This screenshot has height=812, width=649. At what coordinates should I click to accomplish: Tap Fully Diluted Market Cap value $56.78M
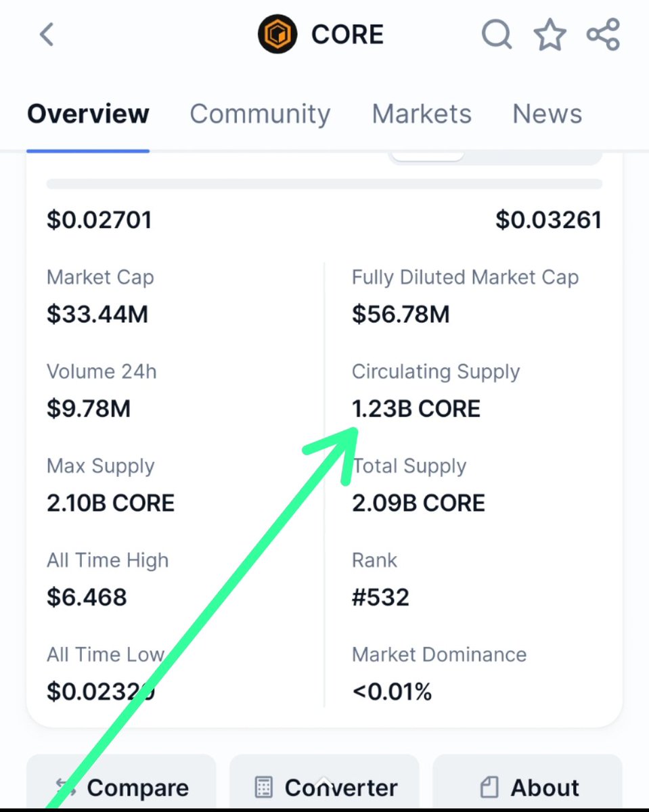tap(401, 315)
